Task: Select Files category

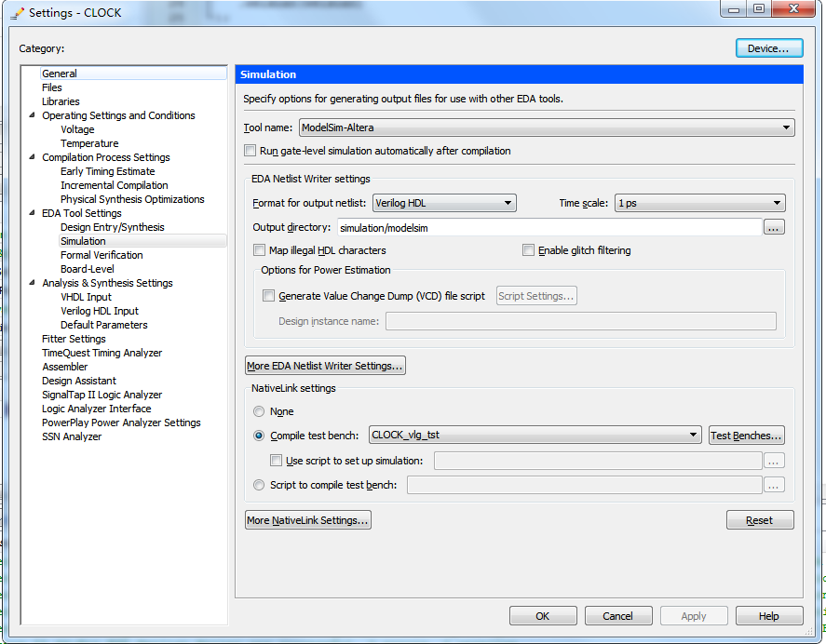Action: point(52,87)
